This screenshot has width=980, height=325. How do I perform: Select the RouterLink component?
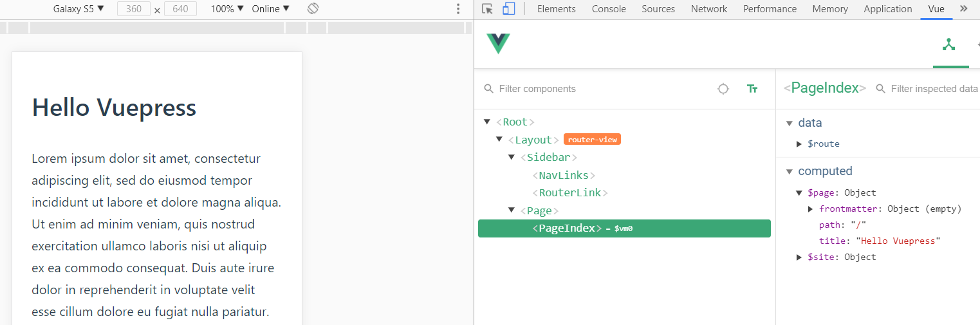(570, 192)
